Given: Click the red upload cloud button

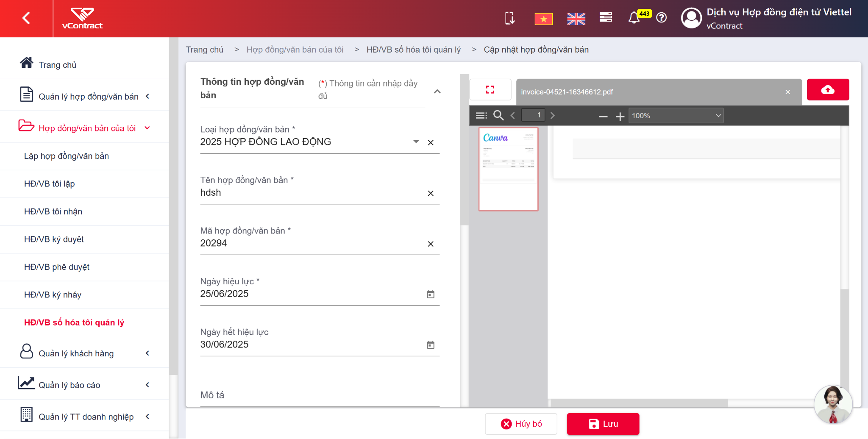Looking at the screenshot, I should (828, 89).
